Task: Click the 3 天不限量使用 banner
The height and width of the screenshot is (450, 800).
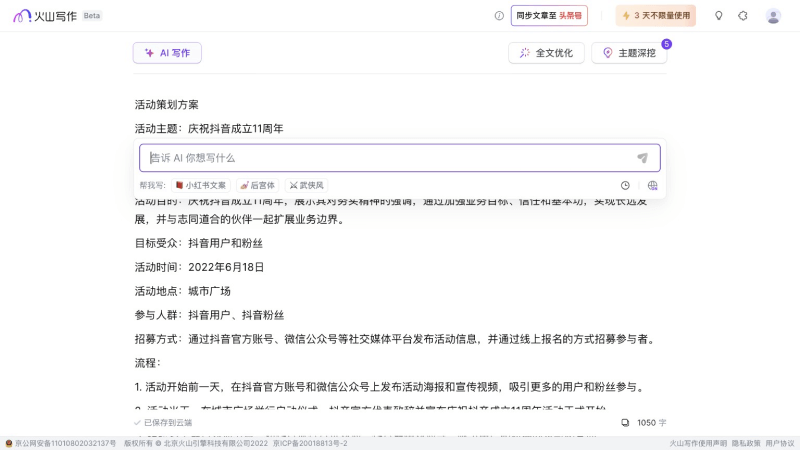Action: click(x=656, y=16)
